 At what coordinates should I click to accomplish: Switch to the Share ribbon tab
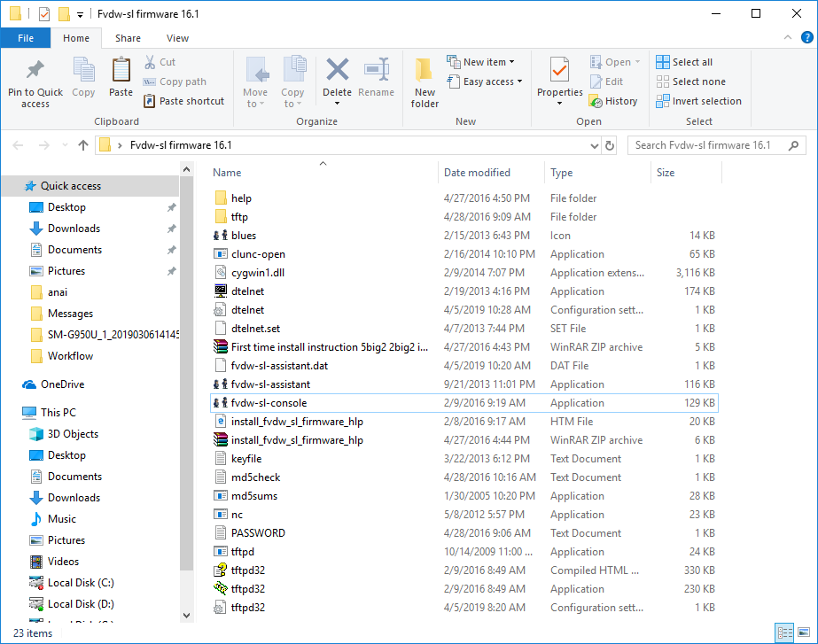[x=128, y=38]
